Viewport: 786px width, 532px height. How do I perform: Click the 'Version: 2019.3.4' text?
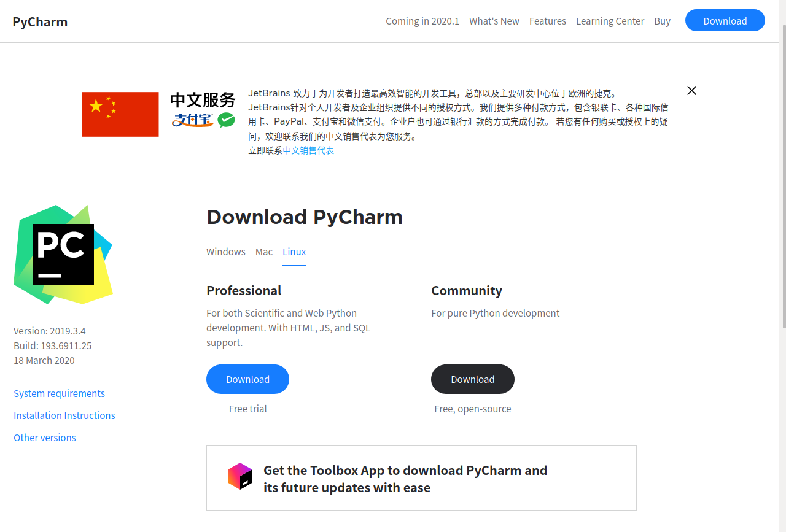(50, 331)
